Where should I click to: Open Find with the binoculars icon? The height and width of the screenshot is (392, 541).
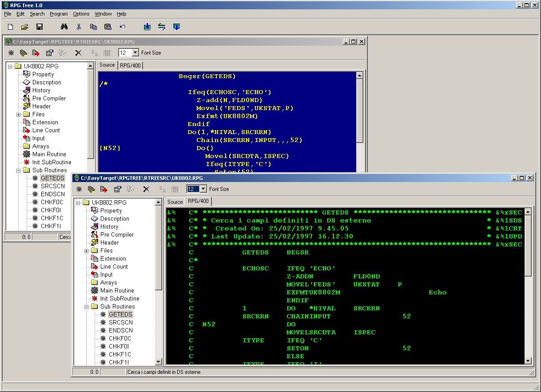click(64, 27)
